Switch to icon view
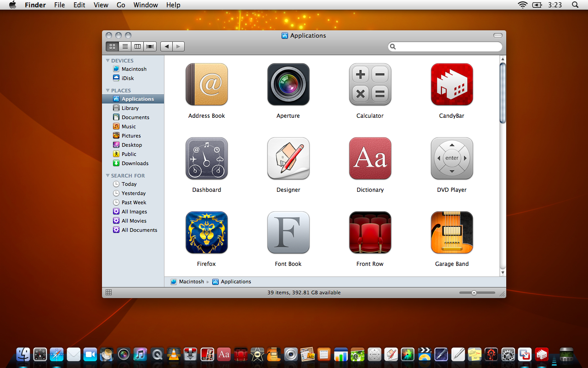The image size is (588, 368). tap(112, 46)
